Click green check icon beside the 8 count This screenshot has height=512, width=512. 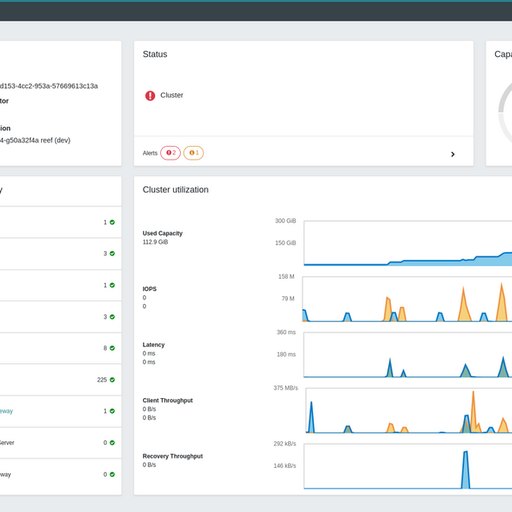tap(112, 348)
